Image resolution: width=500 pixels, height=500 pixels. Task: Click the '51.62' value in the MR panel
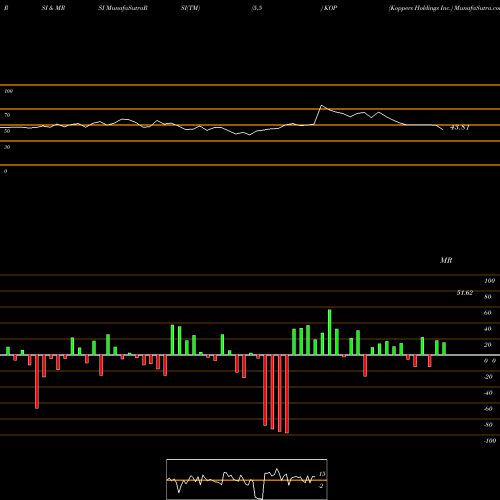click(465, 293)
